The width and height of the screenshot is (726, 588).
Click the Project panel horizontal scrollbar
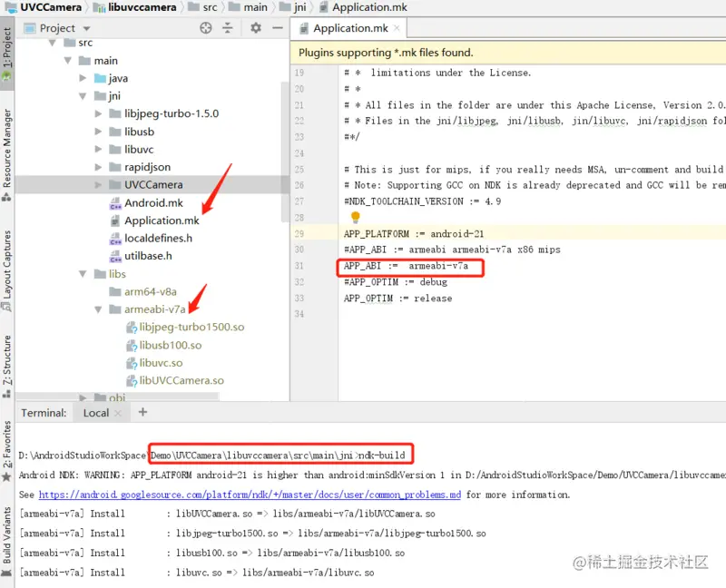click(117, 397)
